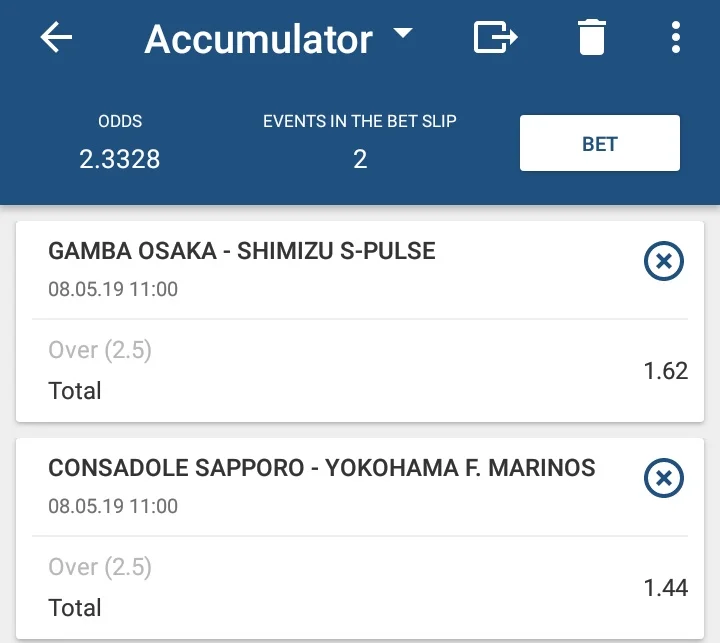This screenshot has height=643, width=720.
Task: Remove Gamba Osaka - Shimizu S-Pulse event
Action: pos(663,263)
